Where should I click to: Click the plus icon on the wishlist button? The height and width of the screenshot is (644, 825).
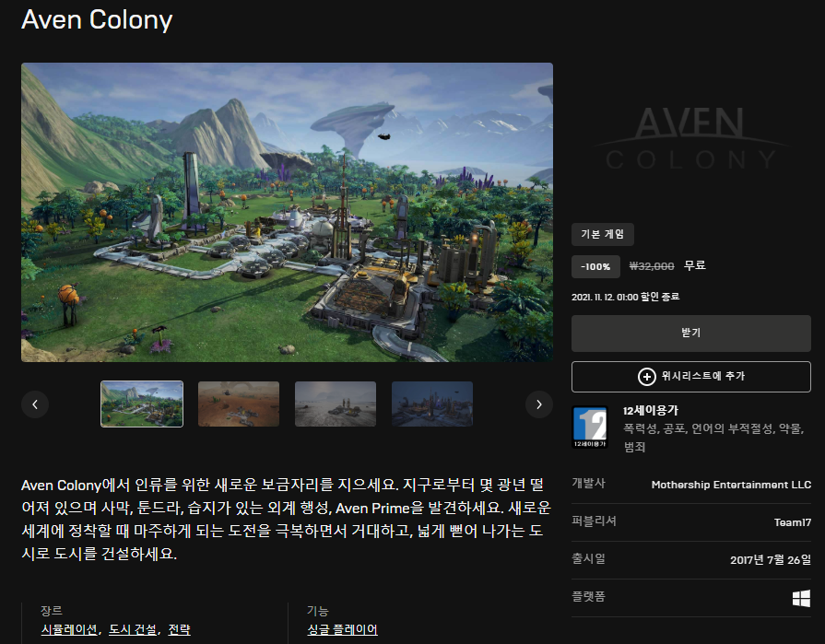tap(647, 377)
